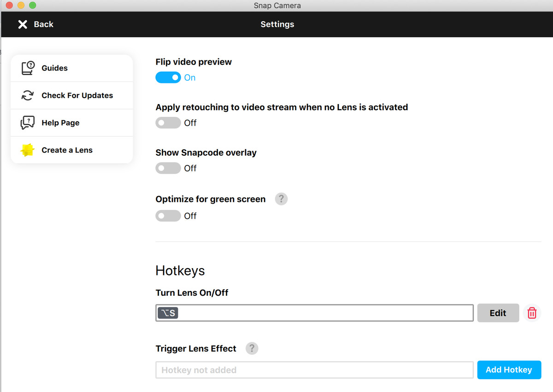Delete the Turn Lens On/Off hotkey
This screenshot has width=553, height=392.
[x=532, y=313]
